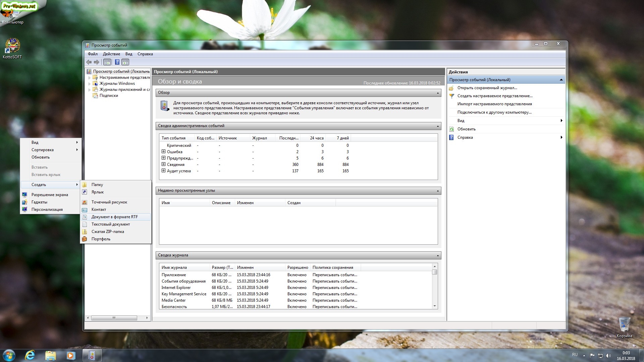The image size is (644, 362).
Task: Choose Персонализация in the context menu
Action: (x=47, y=209)
